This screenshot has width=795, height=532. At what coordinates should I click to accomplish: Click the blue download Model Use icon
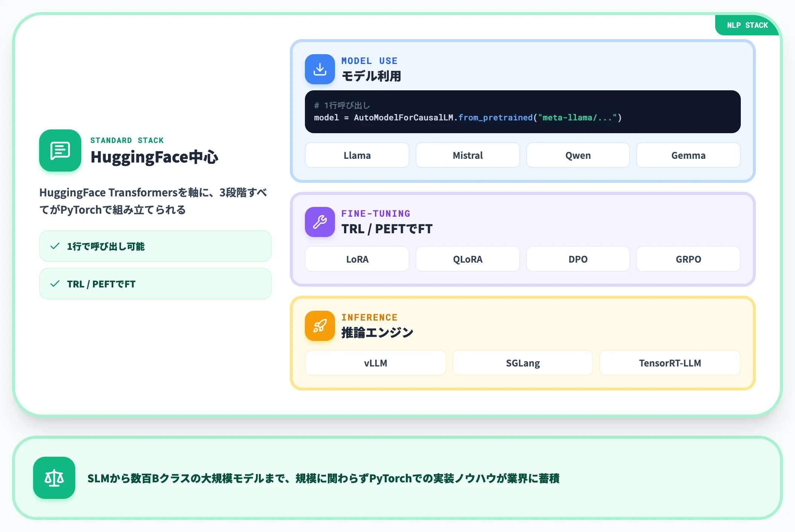(x=320, y=69)
